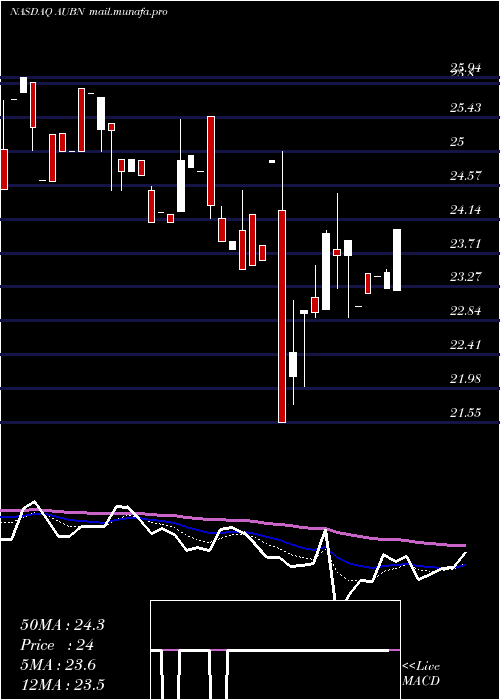Viewport: 500px width, 700px height.
Task: Click the 24.57 price axis label
Action: (x=466, y=175)
